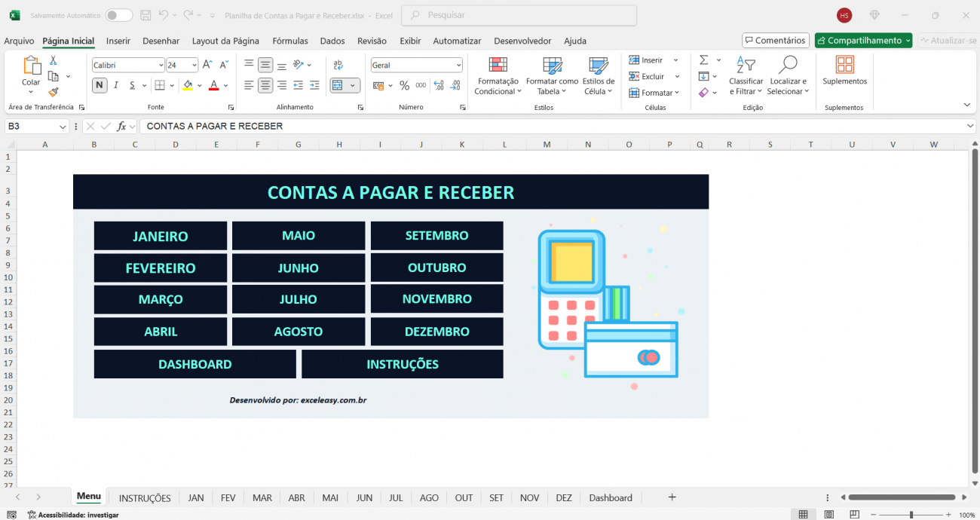Click the wrap text icon

(338, 65)
